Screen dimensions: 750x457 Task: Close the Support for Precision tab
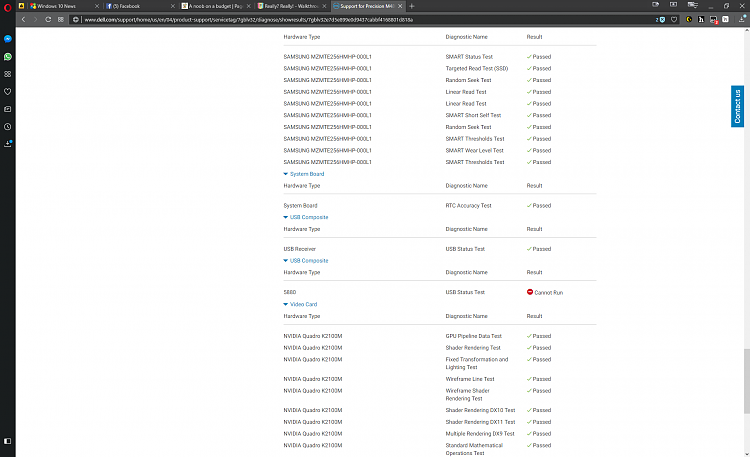[x=400, y=6]
